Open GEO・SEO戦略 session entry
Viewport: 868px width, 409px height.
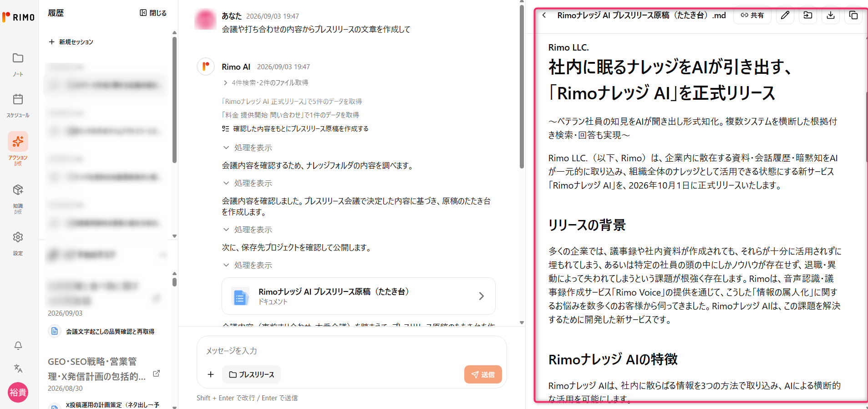pyautogui.click(x=96, y=369)
